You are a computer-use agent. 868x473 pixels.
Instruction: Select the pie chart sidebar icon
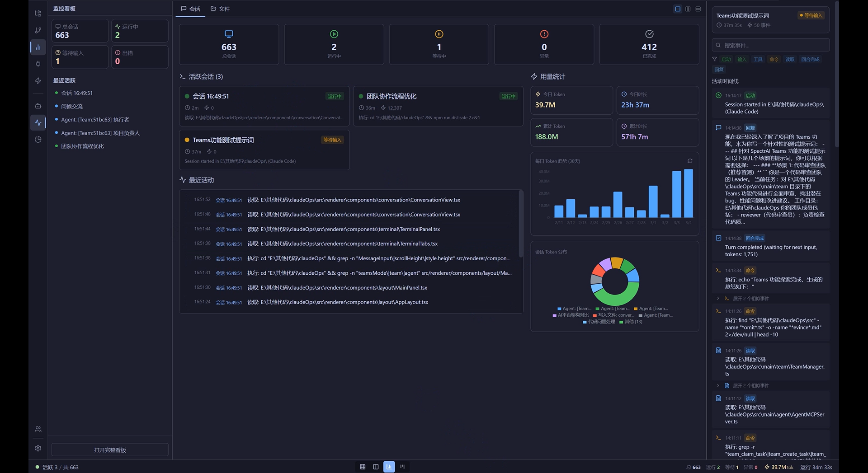(38, 140)
